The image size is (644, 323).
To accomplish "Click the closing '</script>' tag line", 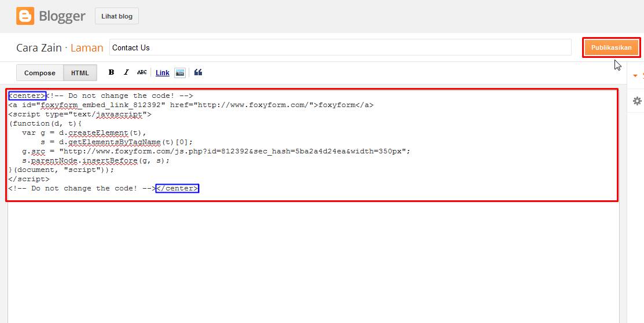I will tap(29, 179).
